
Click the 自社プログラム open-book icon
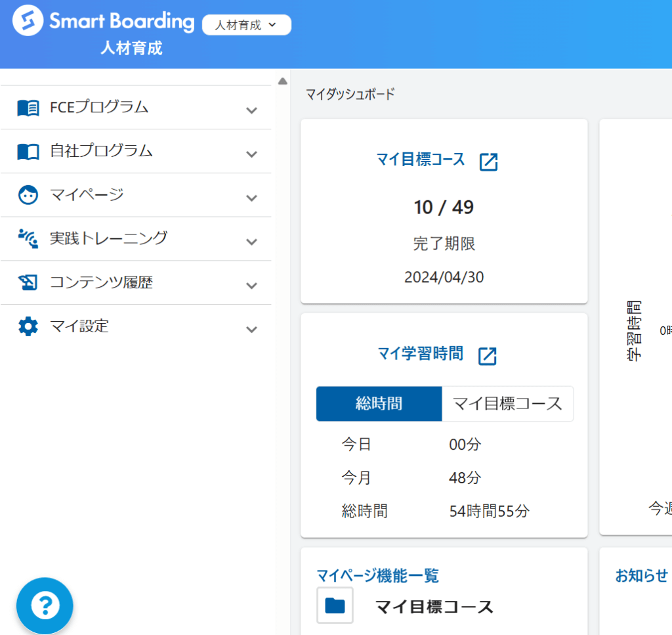click(28, 151)
